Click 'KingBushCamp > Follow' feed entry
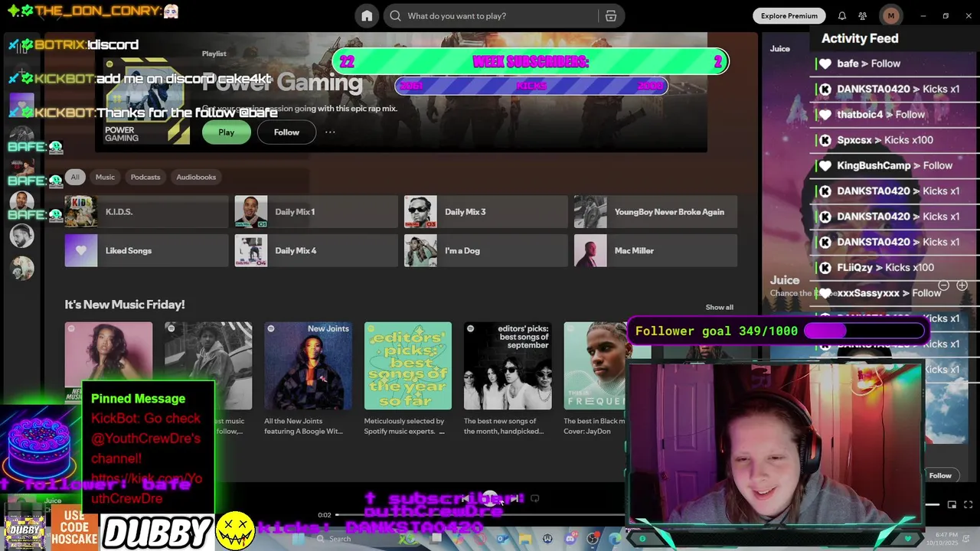Screen dimensions: 980x551 894,165
